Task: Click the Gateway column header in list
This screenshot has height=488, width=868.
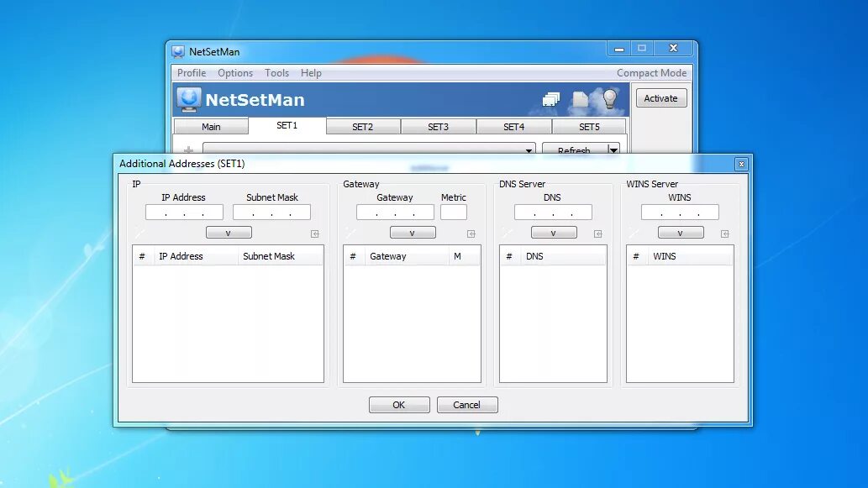Action: coord(407,256)
